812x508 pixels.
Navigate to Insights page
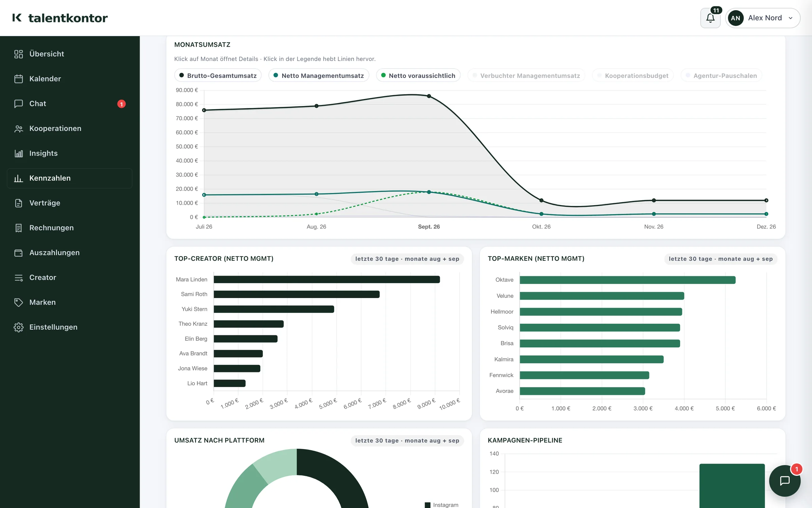tap(70, 153)
